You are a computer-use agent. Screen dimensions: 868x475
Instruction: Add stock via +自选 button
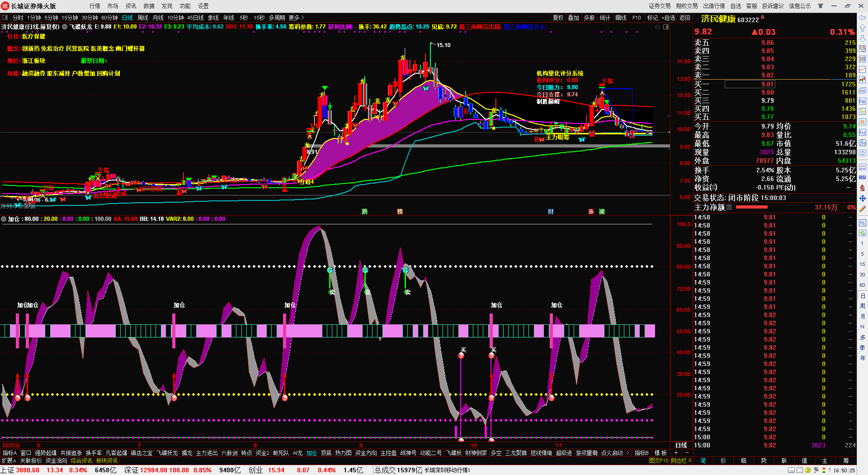[669, 18]
